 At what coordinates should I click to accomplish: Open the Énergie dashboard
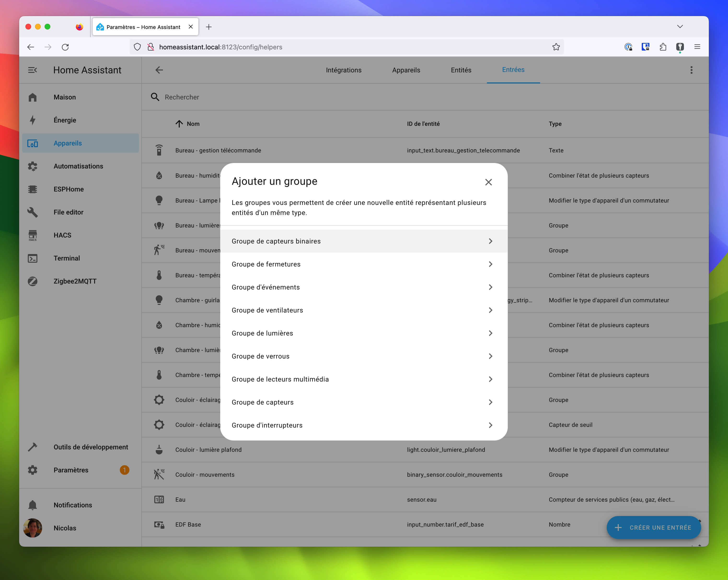pyautogui.click(x=65, y=120)
